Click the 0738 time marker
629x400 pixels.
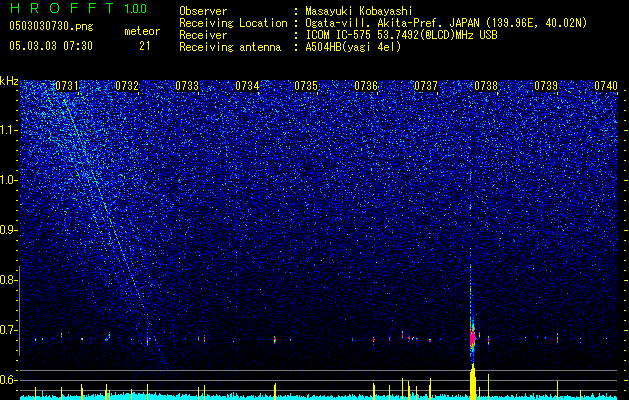click(486, 86)
